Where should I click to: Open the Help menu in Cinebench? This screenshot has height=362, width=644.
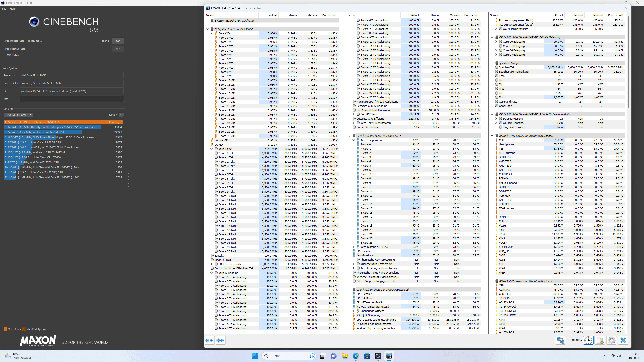tap(13, 9)
